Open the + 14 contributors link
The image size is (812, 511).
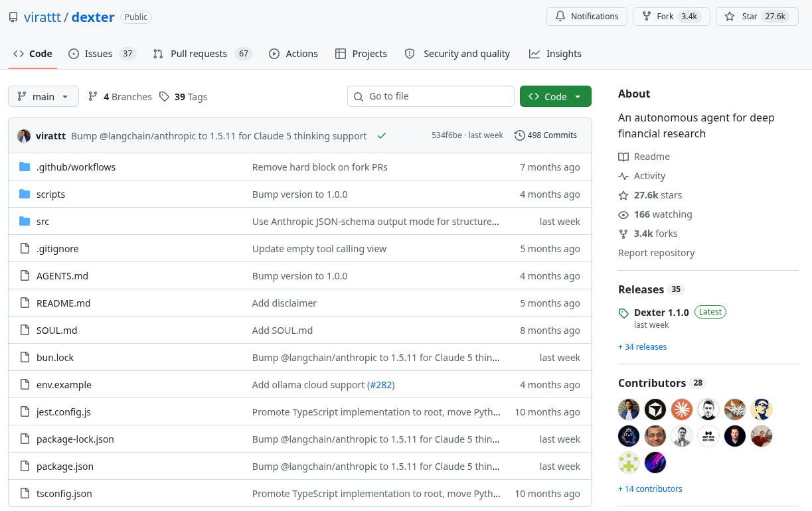point(650,488)
